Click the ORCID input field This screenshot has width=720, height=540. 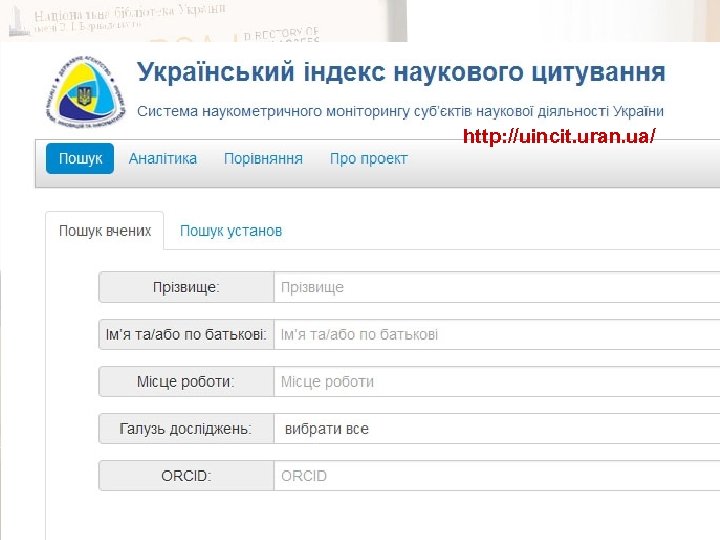click(497, 476)
